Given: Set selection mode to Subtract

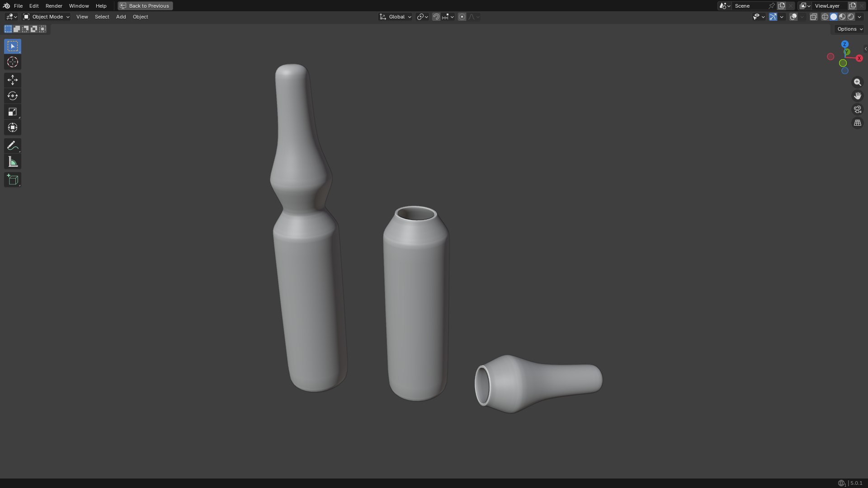Looking at the screenshot, I should click(x=25, y=29).
